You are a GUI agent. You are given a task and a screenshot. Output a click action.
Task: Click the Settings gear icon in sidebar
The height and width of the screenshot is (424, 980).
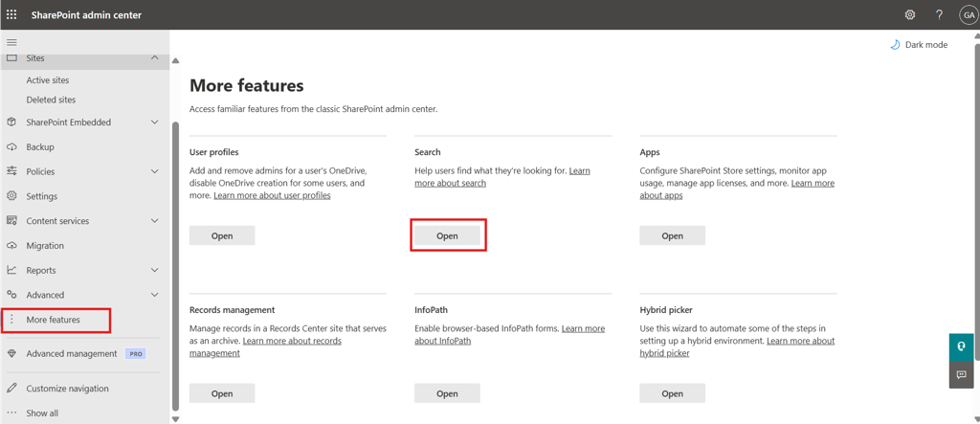[x=11, y=196]
